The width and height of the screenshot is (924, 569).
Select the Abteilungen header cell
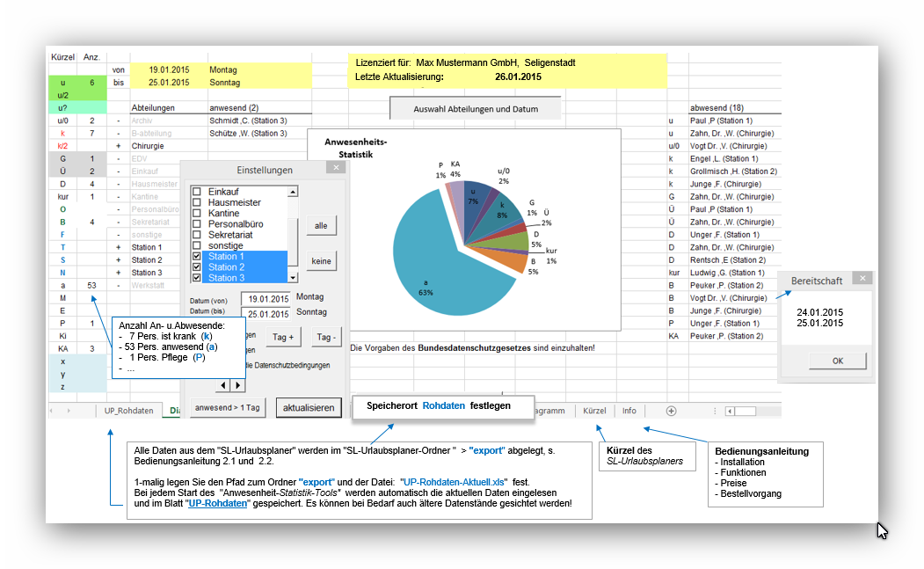click(169, 108)
